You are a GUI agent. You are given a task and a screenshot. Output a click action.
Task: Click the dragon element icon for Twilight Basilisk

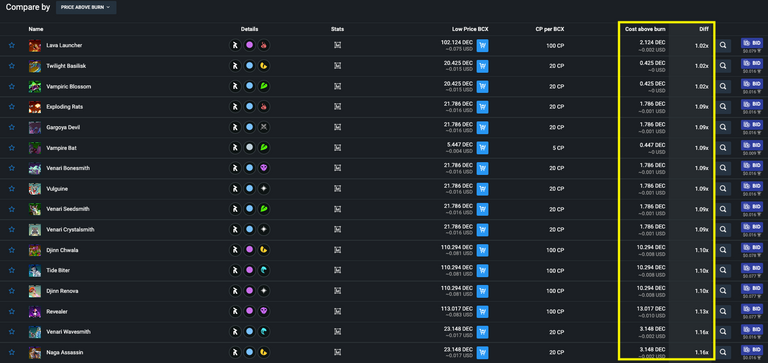(264, 66)
